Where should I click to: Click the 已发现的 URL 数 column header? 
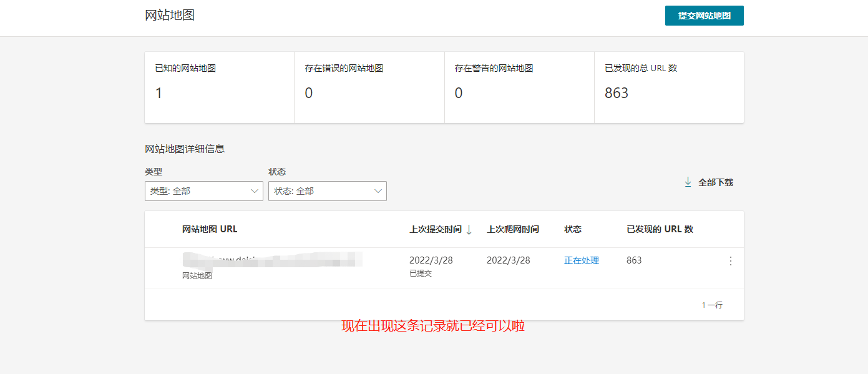coord(660,229)
